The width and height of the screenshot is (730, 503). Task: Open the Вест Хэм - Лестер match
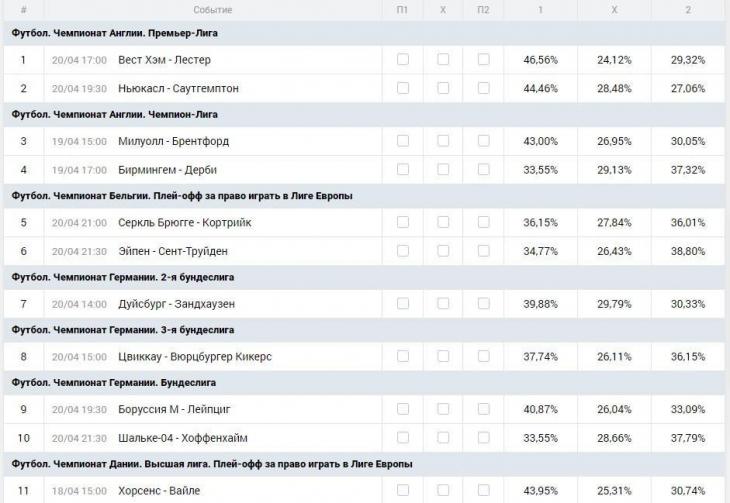(x=164, y=60)
